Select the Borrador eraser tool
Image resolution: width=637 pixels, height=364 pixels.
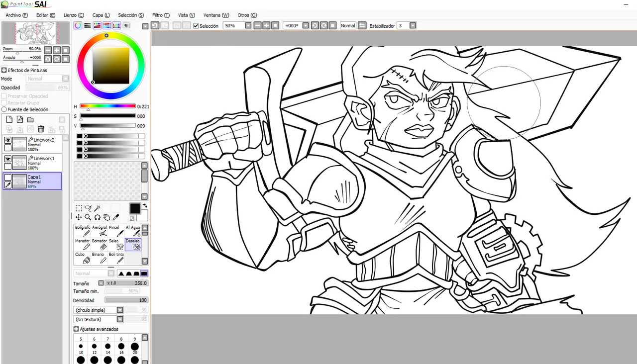point(100,244)
